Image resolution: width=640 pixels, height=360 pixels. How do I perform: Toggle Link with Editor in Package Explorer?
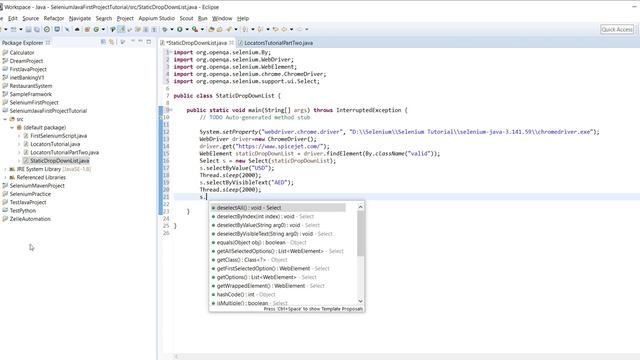[111, 42]
